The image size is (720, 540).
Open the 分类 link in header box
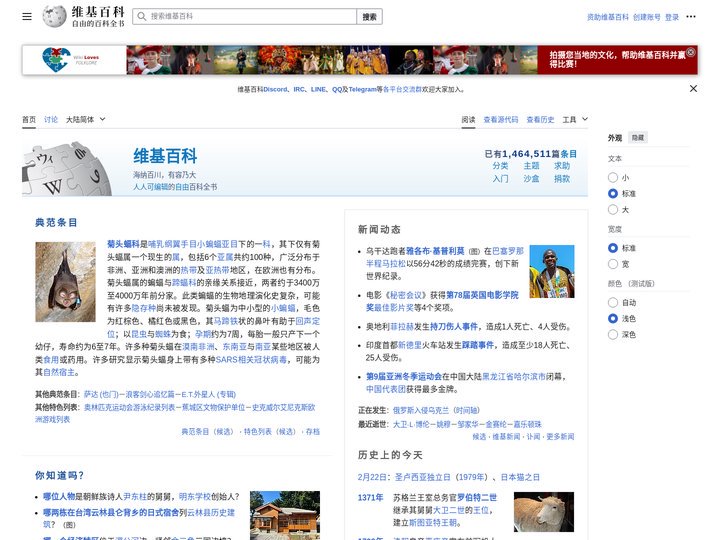[x=501, y=166]
